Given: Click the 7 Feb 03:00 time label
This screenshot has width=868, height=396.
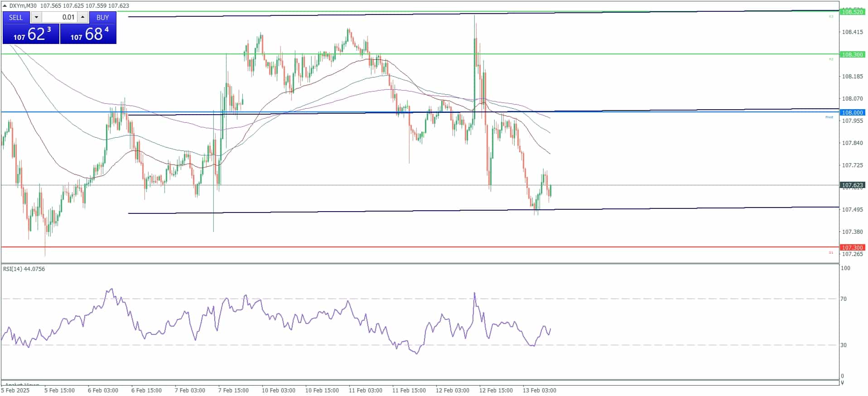Looking at the screenshot, I should 190,390.
